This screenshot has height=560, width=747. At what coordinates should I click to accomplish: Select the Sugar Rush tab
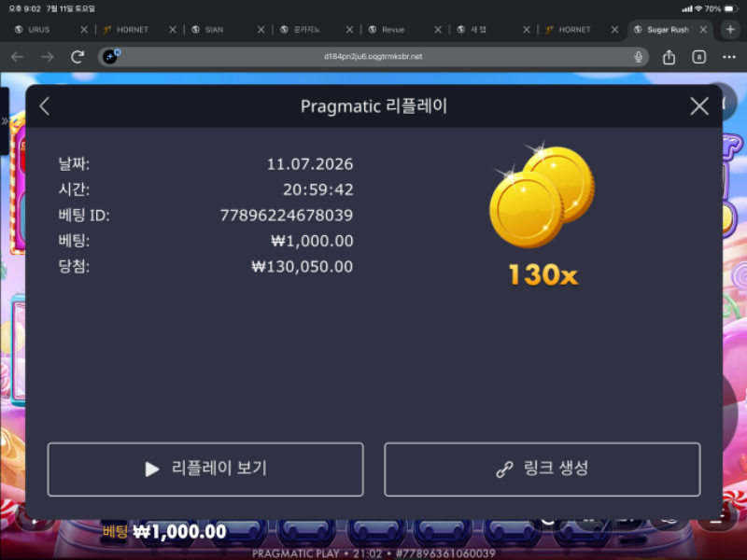[x=668, y=30]
